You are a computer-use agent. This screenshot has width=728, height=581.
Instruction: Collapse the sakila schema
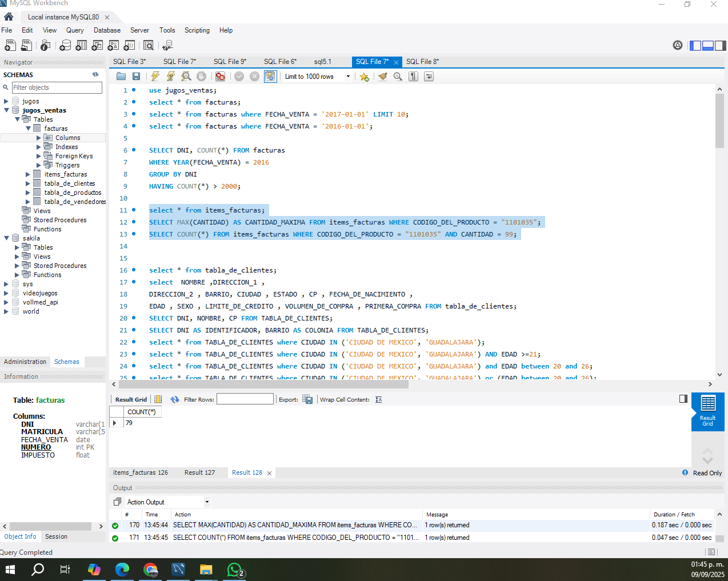6,238
